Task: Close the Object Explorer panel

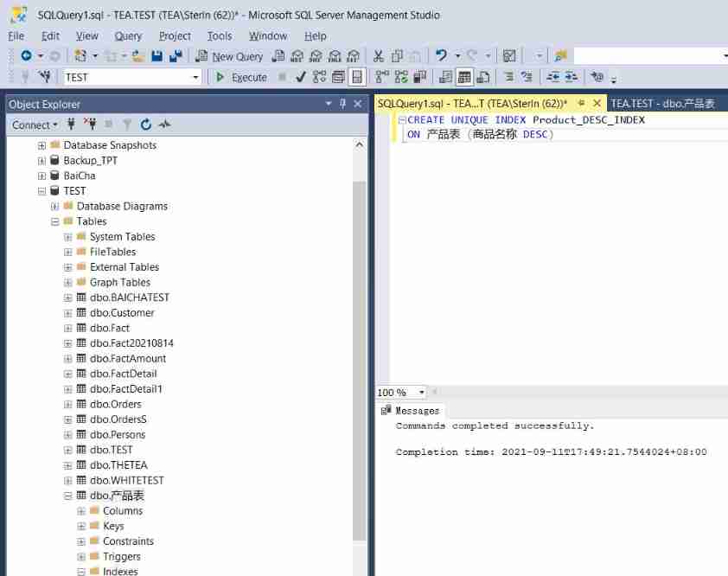Action: click(x=357, y=104)
